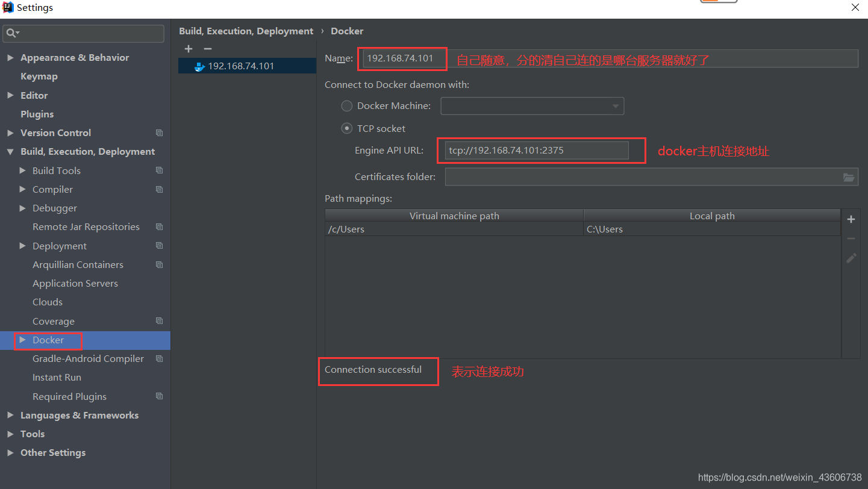Click project-level icon beside Arquillian Containers

159,264
